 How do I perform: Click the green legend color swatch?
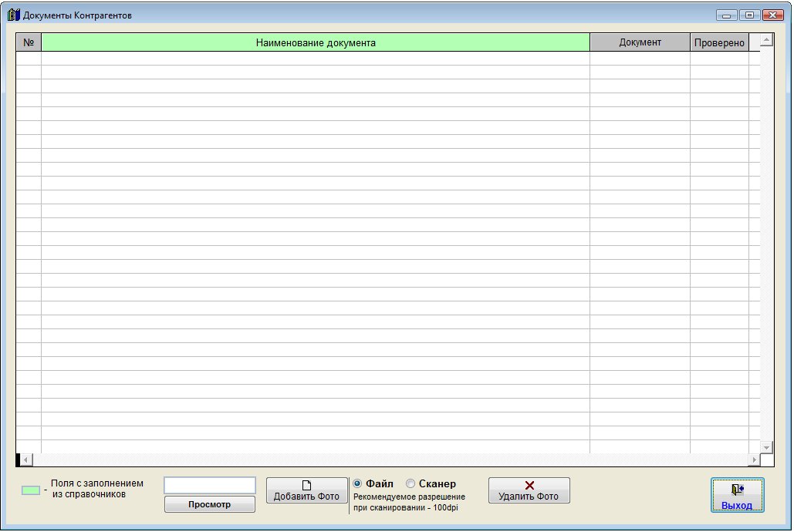click(x=31, y=490)
